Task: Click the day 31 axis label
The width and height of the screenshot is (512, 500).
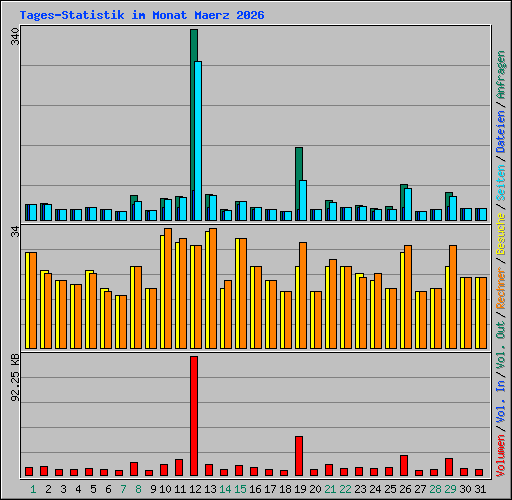Action: coord(480,489)
